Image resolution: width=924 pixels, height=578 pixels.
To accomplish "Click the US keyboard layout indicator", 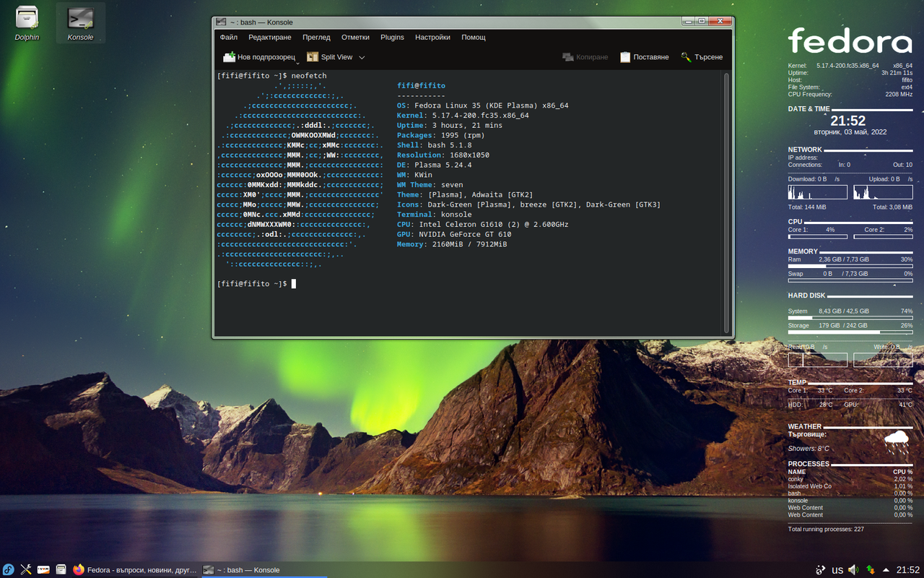I will coord(837,570).
